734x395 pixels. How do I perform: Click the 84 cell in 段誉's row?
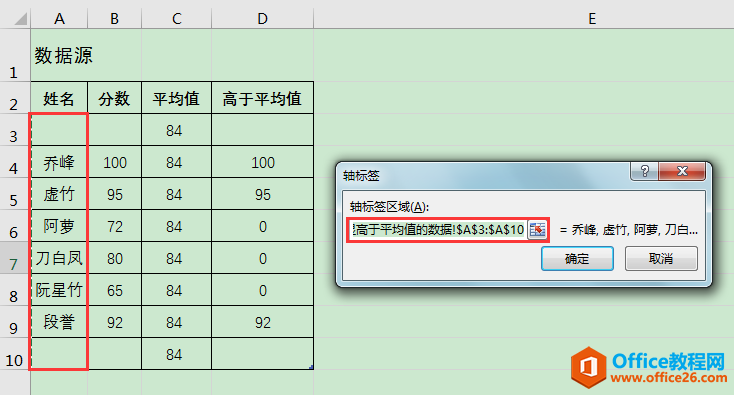(x=176, y=322)
